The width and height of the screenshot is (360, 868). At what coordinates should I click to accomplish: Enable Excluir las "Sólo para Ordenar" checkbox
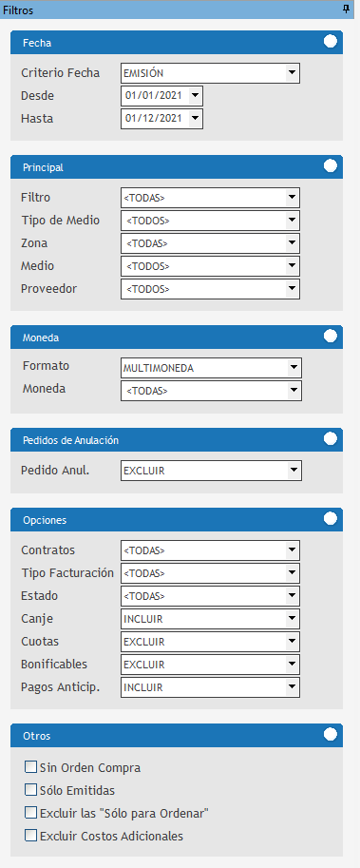(x=31, y=813)
